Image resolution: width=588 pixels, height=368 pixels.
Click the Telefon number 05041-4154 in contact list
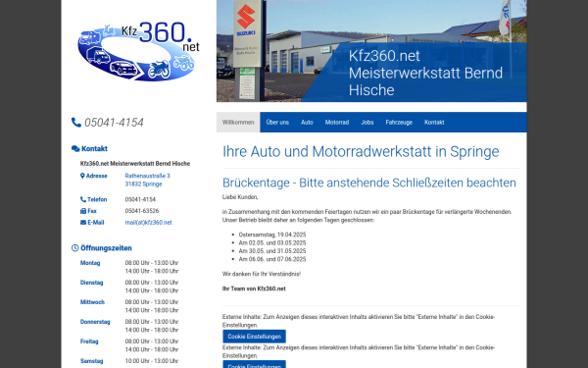140,199
